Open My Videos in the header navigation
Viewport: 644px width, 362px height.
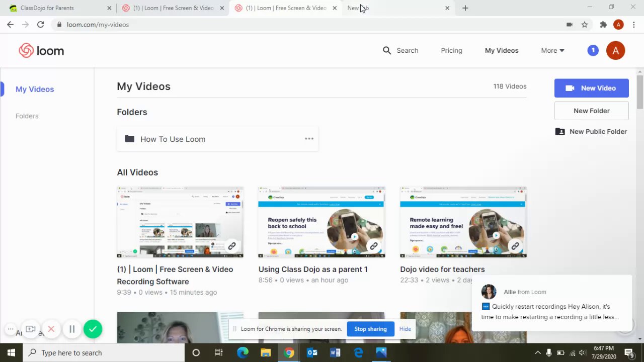tap(502, 50)
